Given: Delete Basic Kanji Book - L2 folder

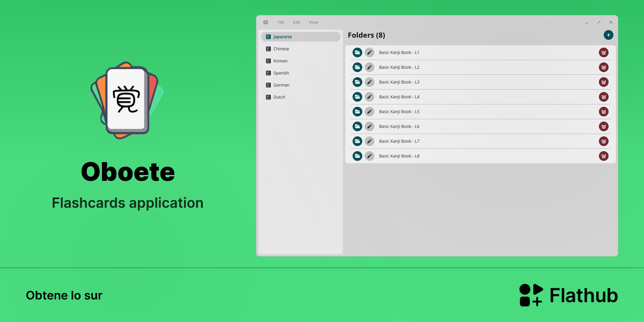Looking at the screenshot, I should pyautogui.click(x=604, y=67).
